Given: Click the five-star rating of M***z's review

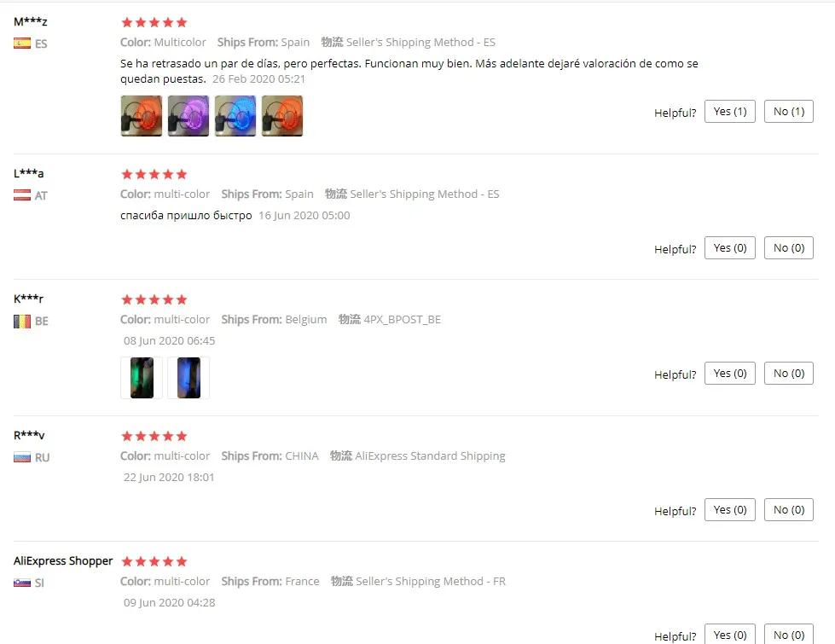Looking at the screenshot, I should tap(154, 22).
